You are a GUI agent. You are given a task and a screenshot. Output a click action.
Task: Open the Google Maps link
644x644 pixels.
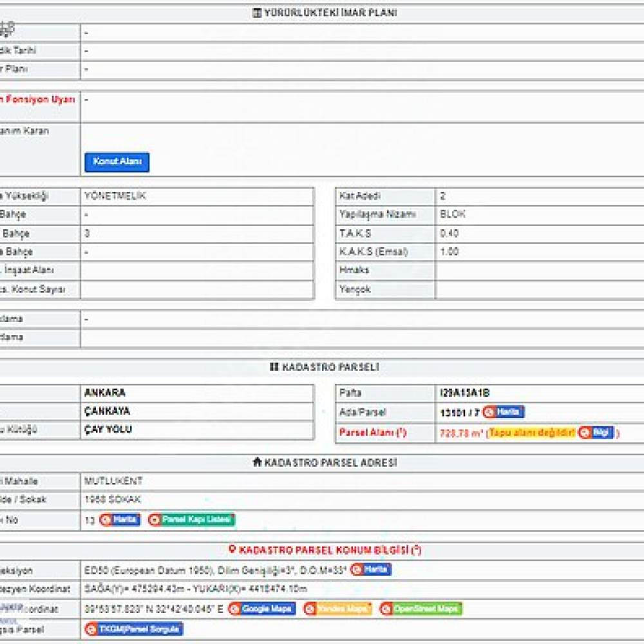261,609
